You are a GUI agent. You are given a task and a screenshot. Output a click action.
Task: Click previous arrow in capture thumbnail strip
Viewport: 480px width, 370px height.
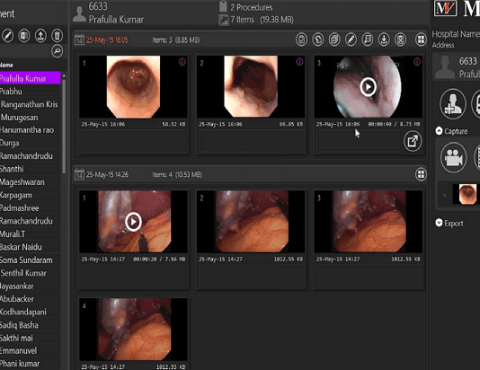[x=444, y=195]
